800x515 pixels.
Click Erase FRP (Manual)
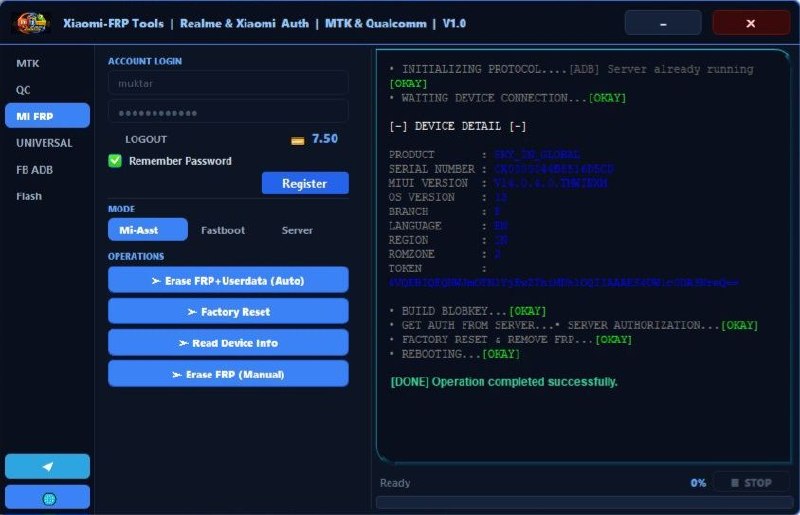pyautogui.click(x=228, y=374)
